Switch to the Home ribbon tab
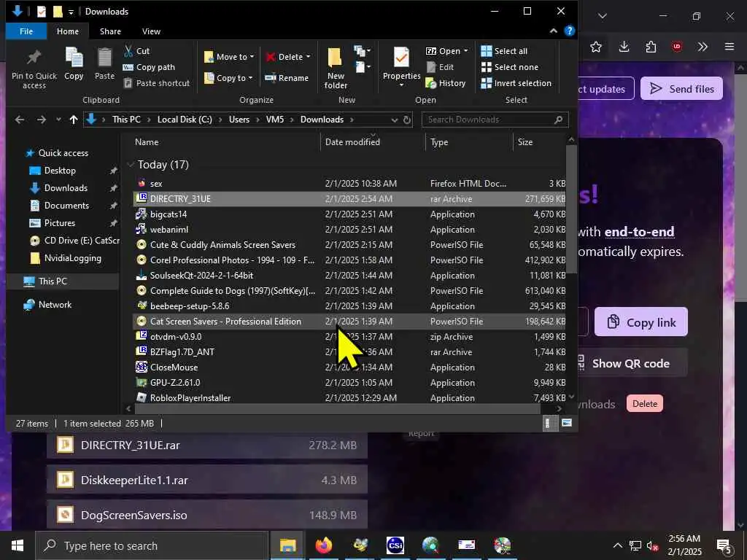 [x=68, y=31]
